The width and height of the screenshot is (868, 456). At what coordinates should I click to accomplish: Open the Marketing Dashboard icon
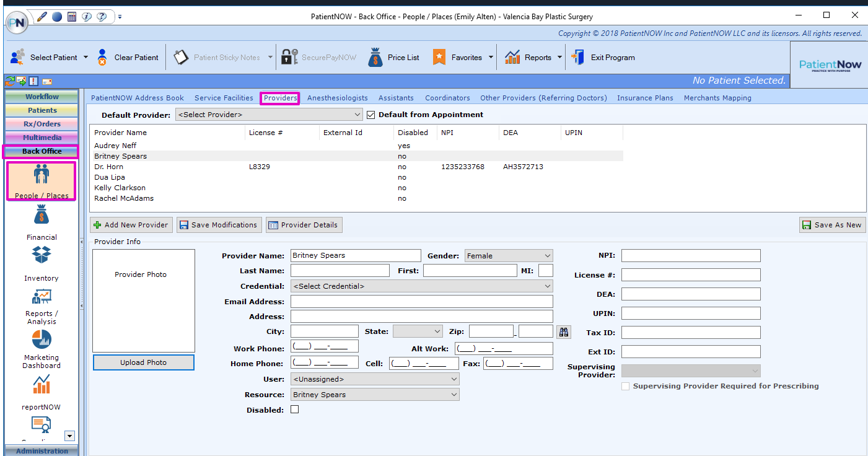[41, 340]
